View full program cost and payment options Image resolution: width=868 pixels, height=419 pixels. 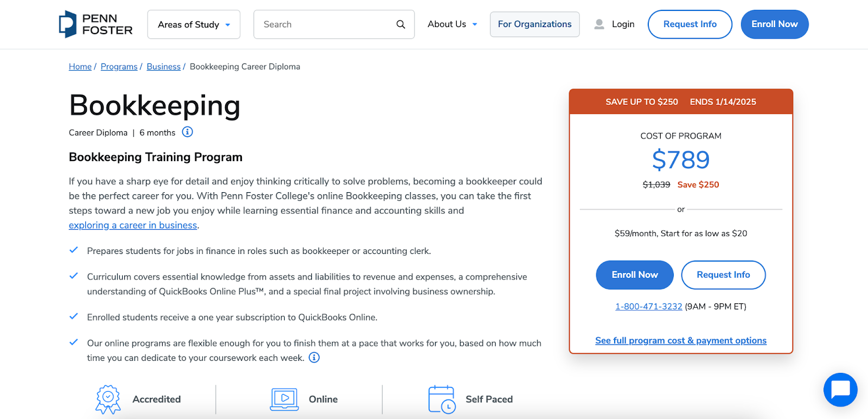tap(680, 340)
